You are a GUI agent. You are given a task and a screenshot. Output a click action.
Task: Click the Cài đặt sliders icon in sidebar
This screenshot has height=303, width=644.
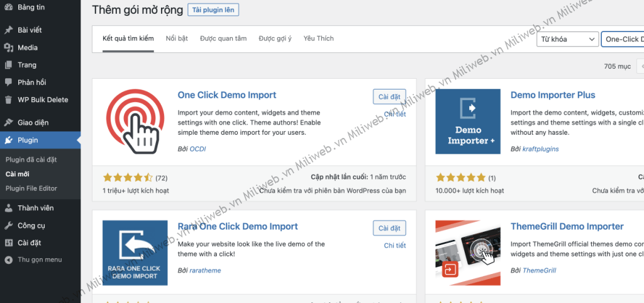[x=9, y=243]
